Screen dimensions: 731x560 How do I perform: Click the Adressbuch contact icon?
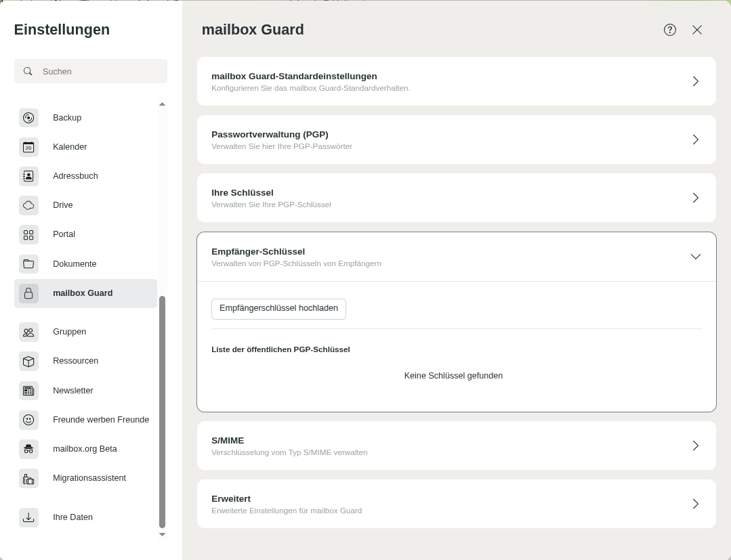(28, 176)
